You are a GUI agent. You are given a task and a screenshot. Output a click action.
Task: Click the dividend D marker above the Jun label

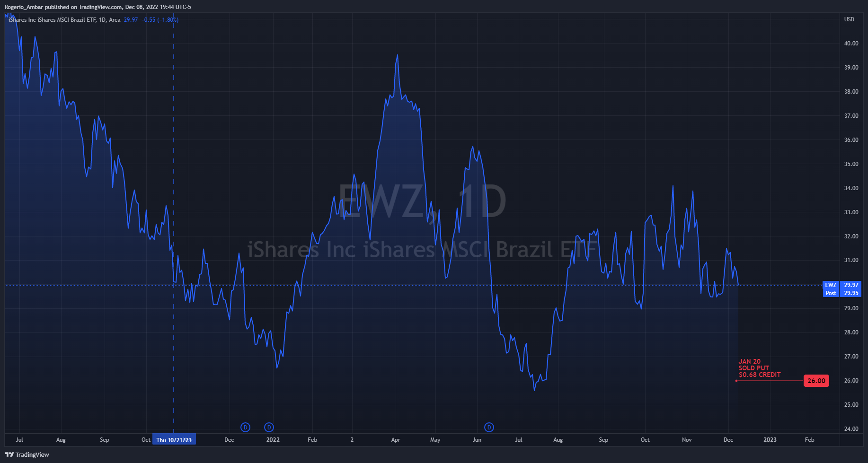[489, 428]
